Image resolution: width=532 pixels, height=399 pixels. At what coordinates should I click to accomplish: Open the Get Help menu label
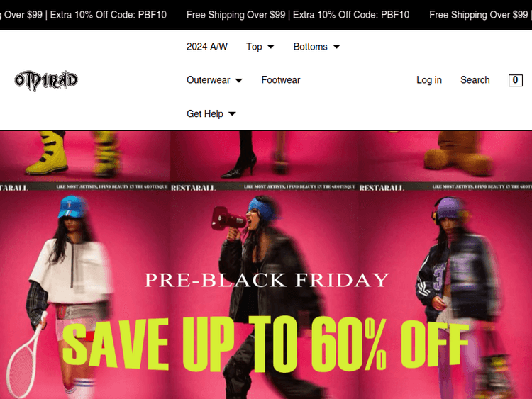tap(205, 114)
